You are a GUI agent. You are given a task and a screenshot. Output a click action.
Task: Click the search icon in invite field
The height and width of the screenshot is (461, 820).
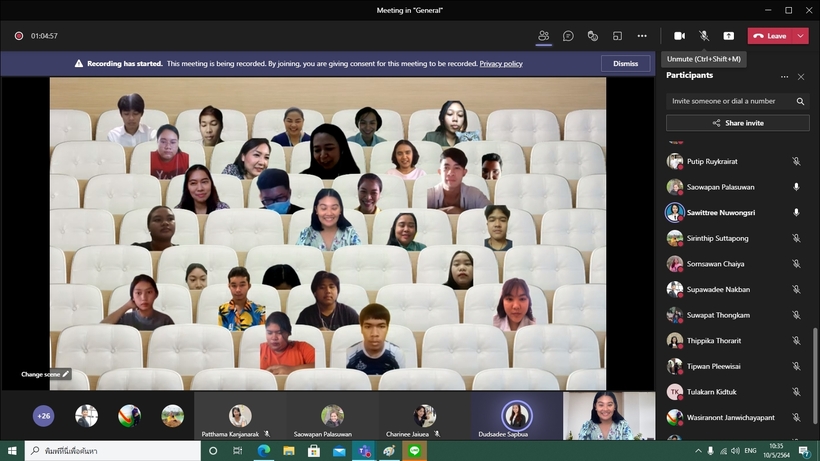[x=800, y=101]
